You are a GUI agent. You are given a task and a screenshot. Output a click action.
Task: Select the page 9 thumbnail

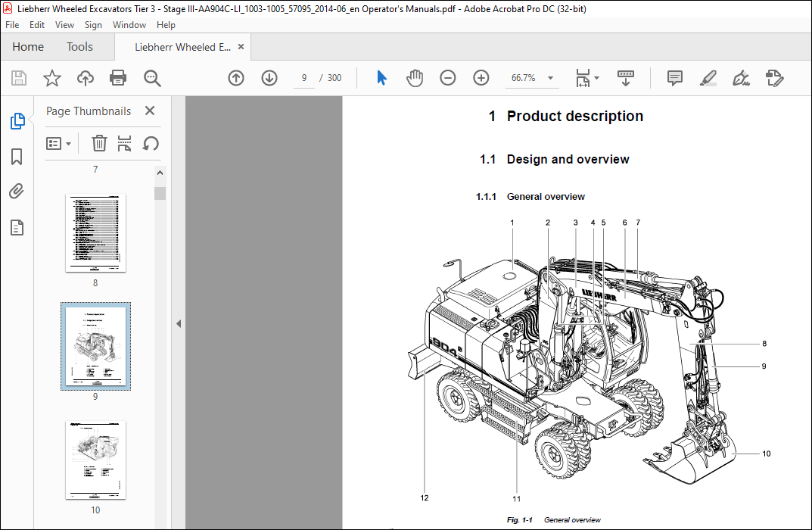tap(95, 346)
